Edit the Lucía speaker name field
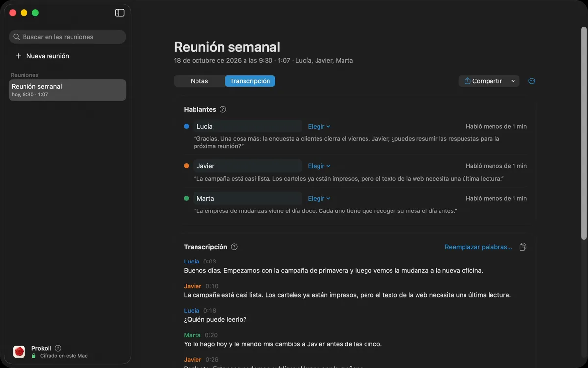588x368 pixels. (247, 126)
